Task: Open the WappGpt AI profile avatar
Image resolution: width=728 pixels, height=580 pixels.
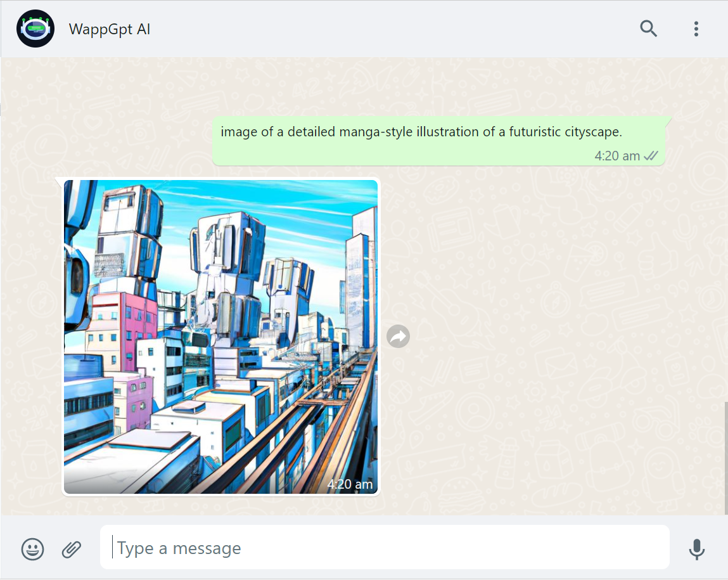Action: (x=35, y=29)
